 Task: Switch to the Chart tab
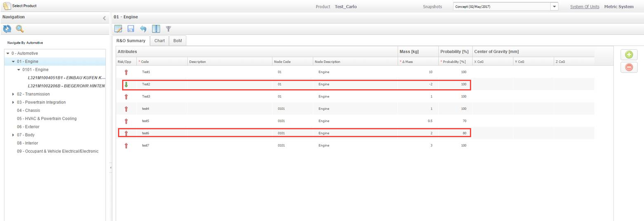pyautogui.click(x=159, y=41)
